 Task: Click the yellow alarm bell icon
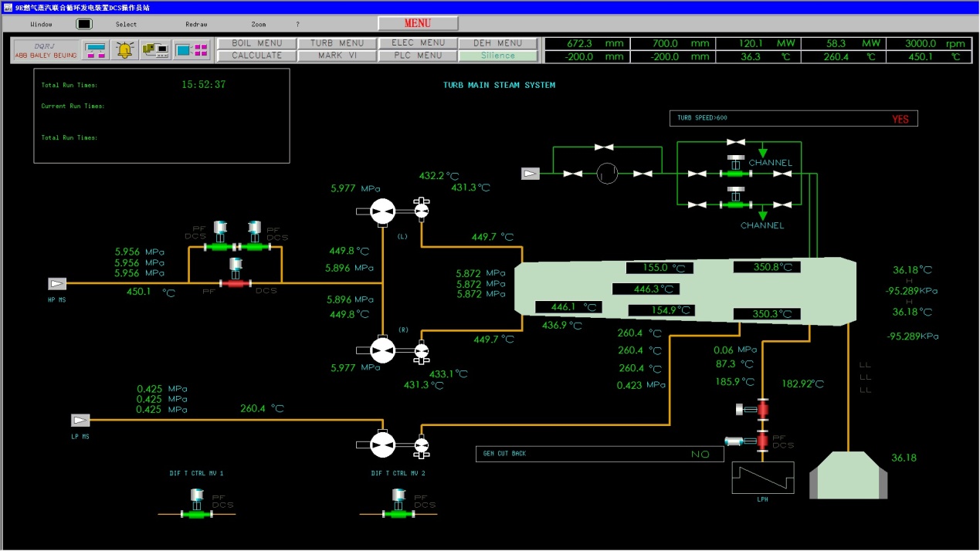point(124,50)
